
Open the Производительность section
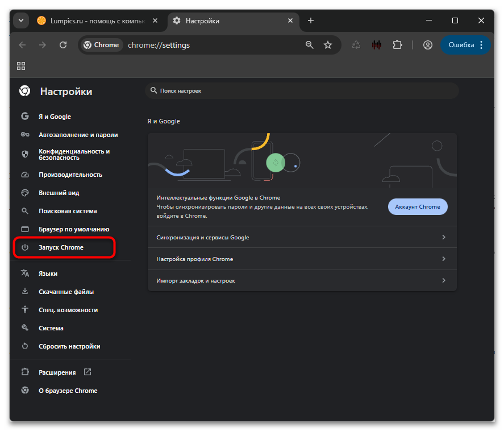point(70,175)
